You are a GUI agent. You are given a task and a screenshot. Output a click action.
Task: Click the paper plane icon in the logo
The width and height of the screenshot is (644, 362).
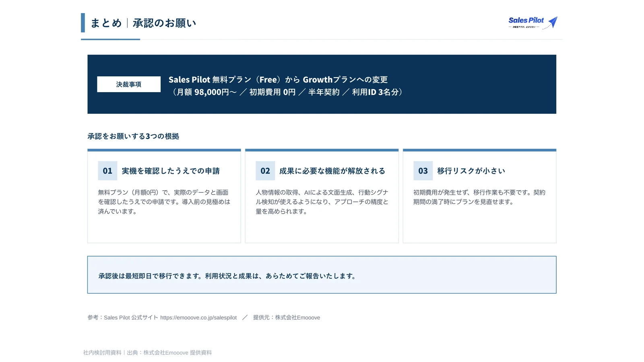[x=553, y=22]
